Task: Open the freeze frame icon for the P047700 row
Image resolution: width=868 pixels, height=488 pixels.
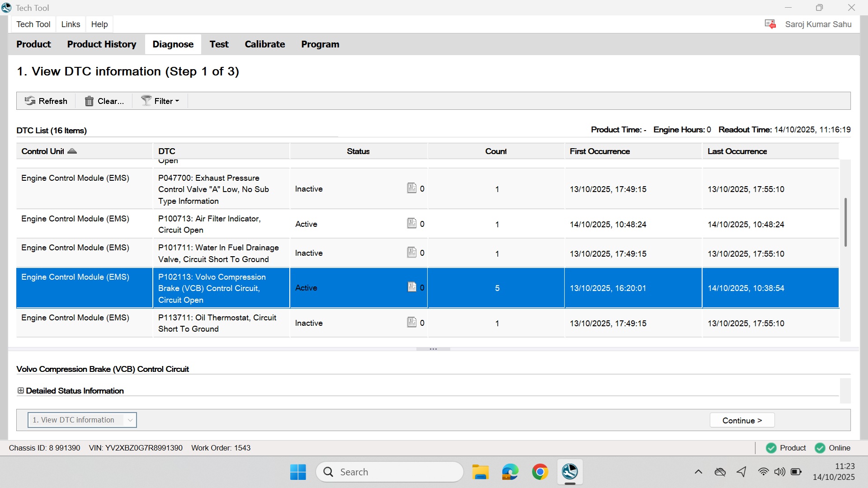Action: [411, 188]
